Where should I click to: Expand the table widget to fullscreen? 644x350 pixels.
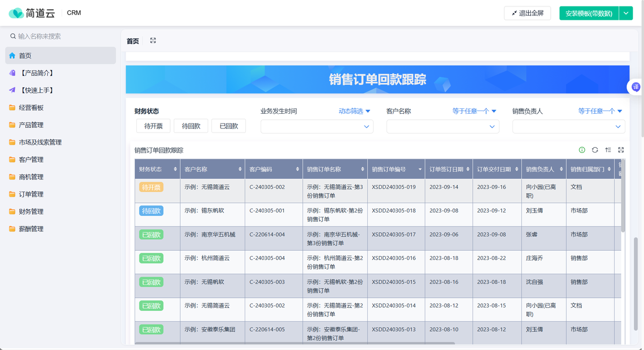tap(621, 150)
